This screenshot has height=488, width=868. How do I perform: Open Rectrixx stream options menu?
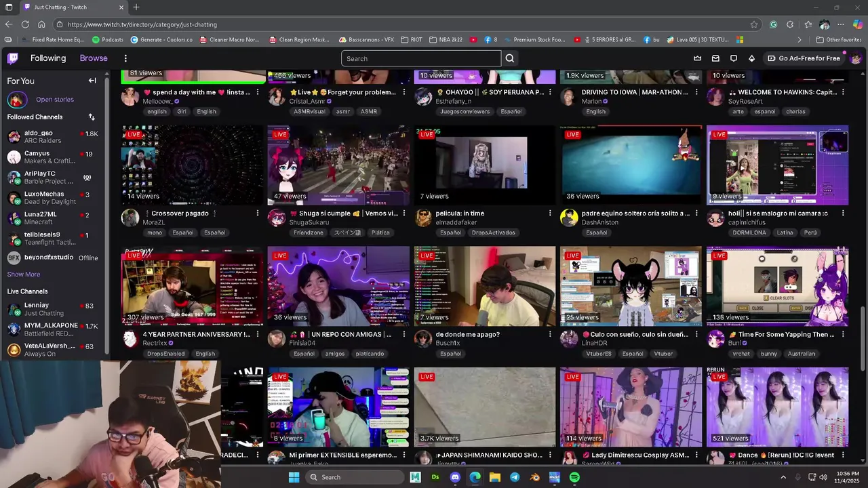click(x=258, y=335)
